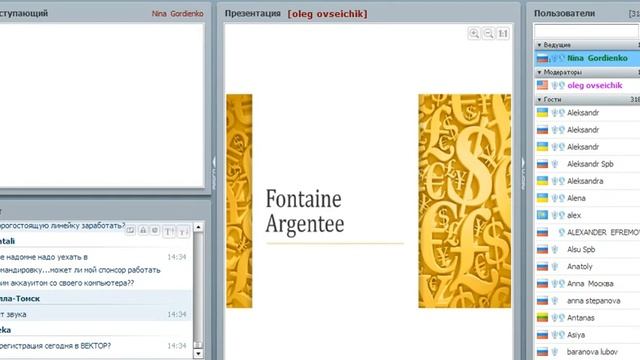Collapse the Ведущие group
640x360 pixels.
[539, 45]
